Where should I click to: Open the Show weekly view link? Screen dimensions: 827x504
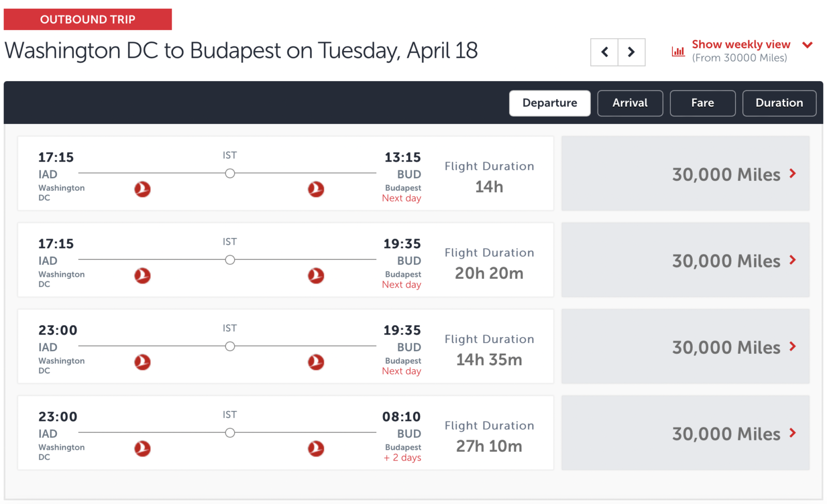(740, 44)
